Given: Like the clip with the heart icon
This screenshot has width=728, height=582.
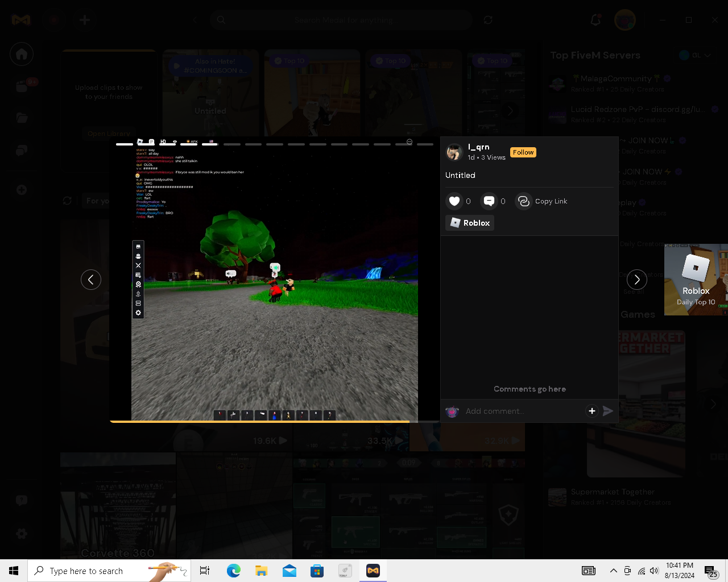Looking at the screenshot, I should pos(454,201).
